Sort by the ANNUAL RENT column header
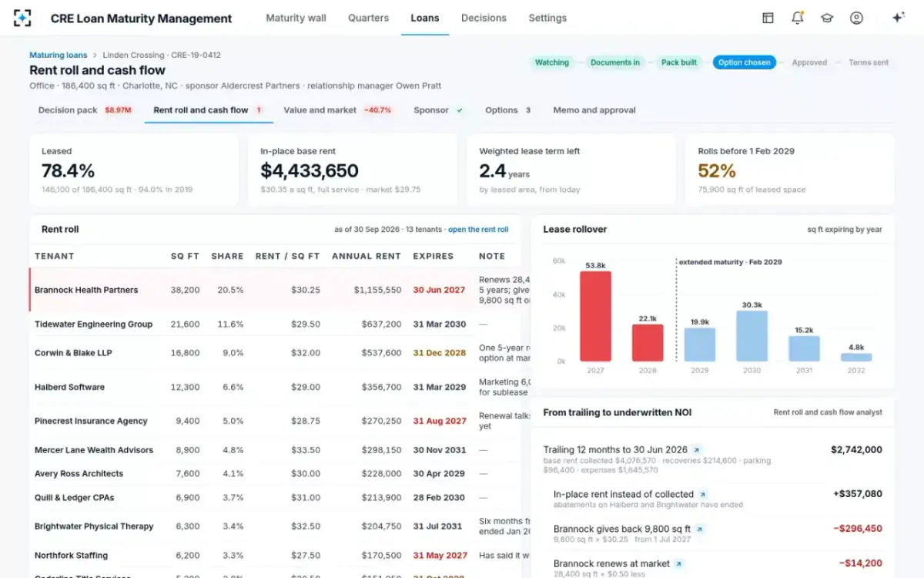This screenshot has height=578, width=924. point(367,256)
